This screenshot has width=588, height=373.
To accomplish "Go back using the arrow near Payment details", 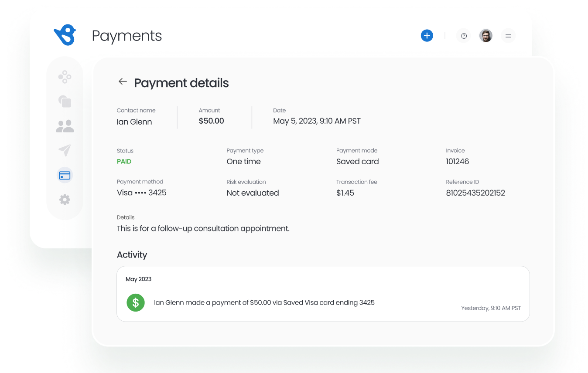I will (123, 81).
